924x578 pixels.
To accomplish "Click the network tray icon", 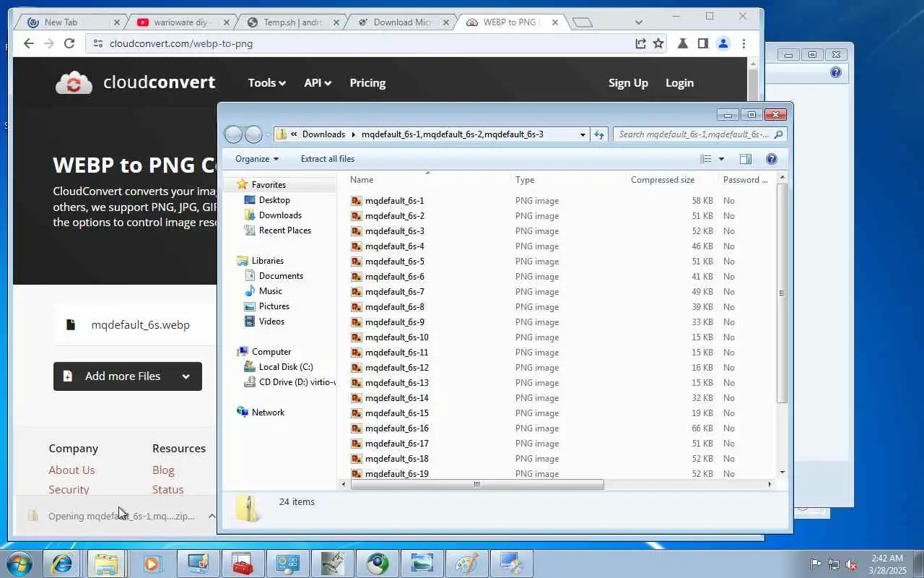I will point(834,564).
